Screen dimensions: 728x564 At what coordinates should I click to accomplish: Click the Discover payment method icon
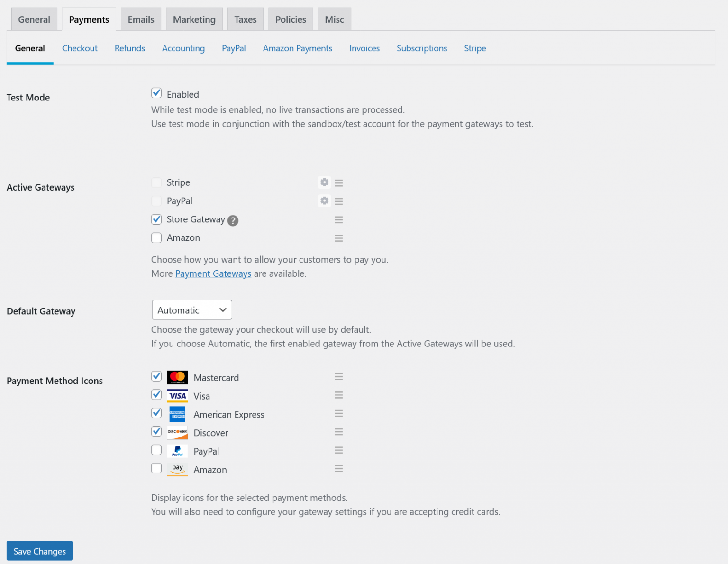177,432
